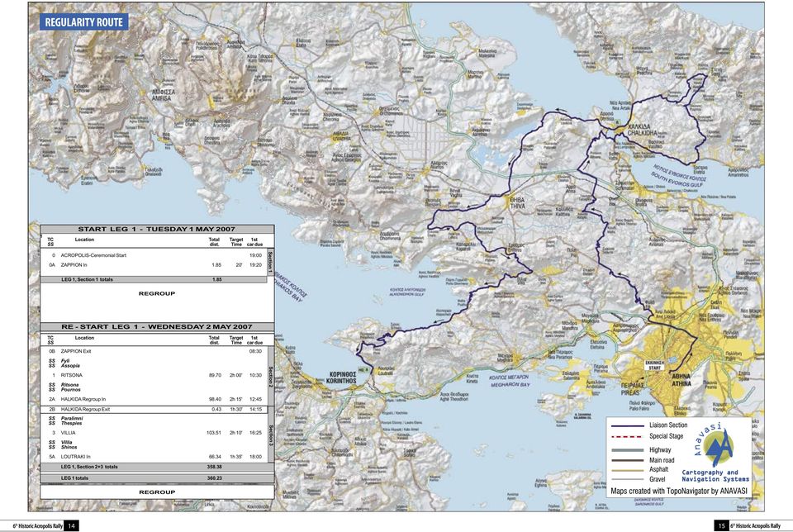The width and height of the screenshot is (793, 532).
Task: Click the 98.40 distance cell
Action: (x=216, y=400)
